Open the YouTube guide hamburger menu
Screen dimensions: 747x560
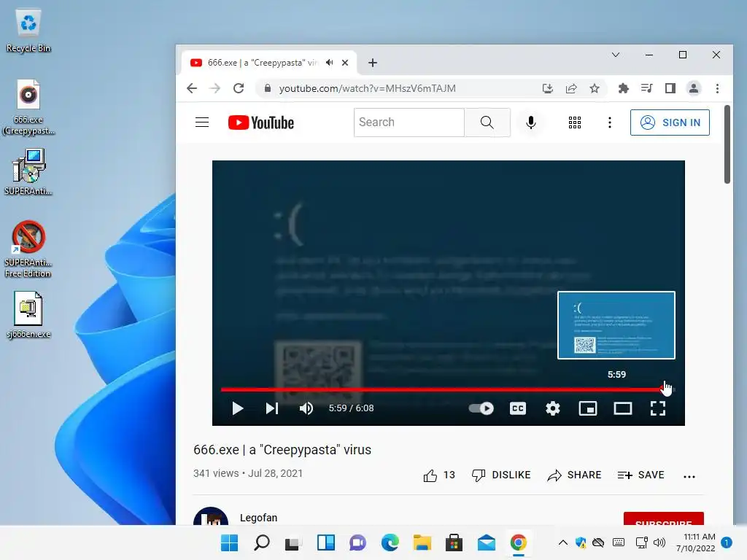tap(202, 122)
